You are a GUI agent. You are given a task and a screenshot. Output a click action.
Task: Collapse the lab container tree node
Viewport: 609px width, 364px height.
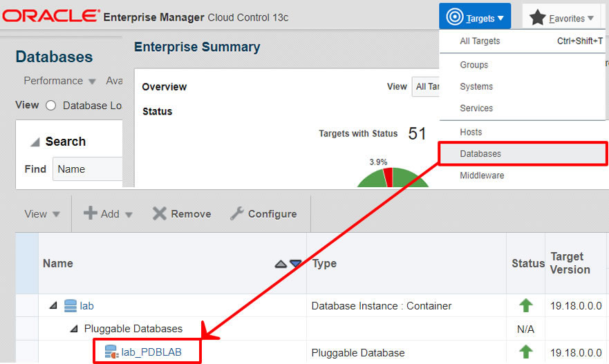(53, 305)
